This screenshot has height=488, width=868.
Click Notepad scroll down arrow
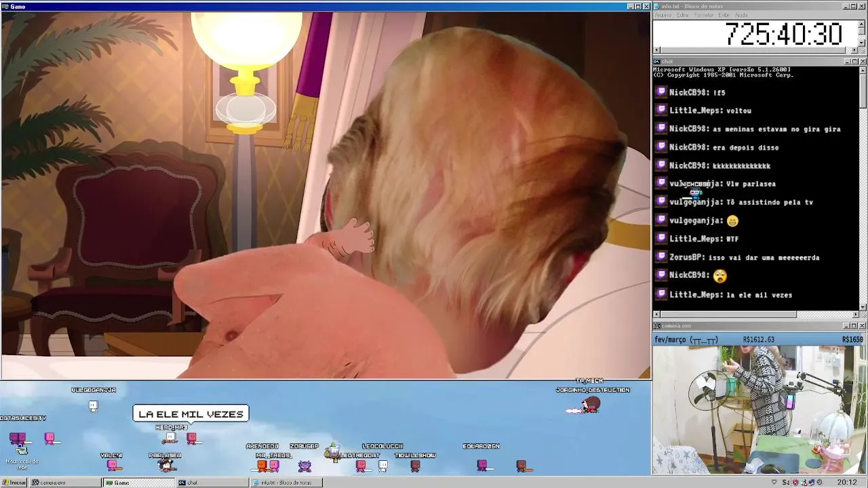pos(862,43)
